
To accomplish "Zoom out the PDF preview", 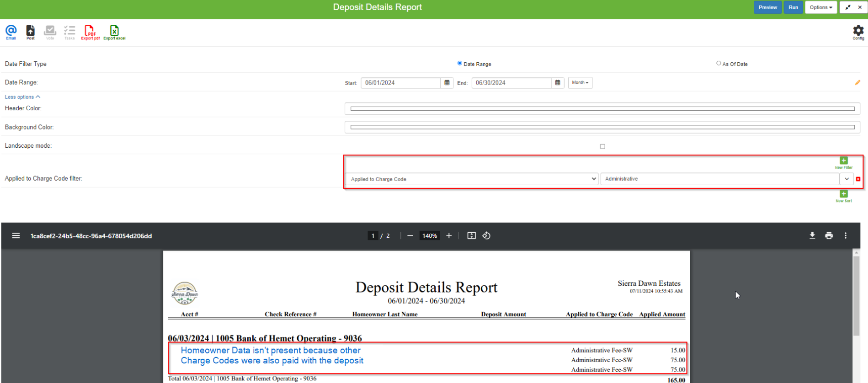I will click(x=410, y=236).
